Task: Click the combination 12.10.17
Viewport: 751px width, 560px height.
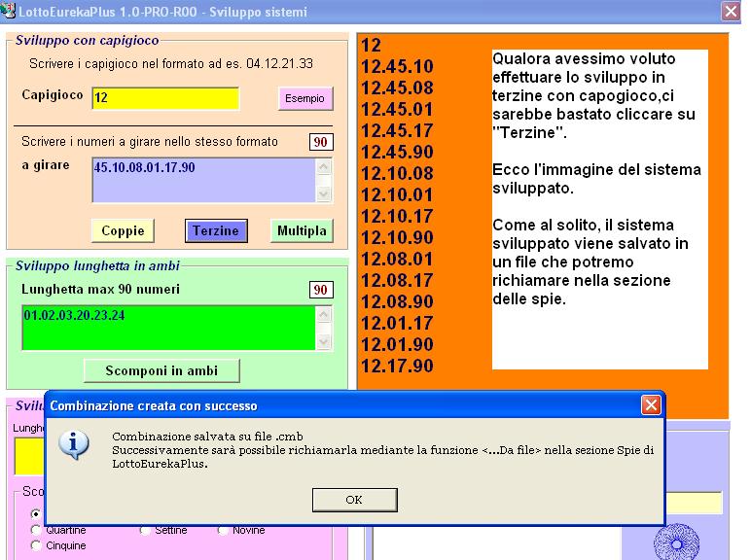Action: coord(397,217)
